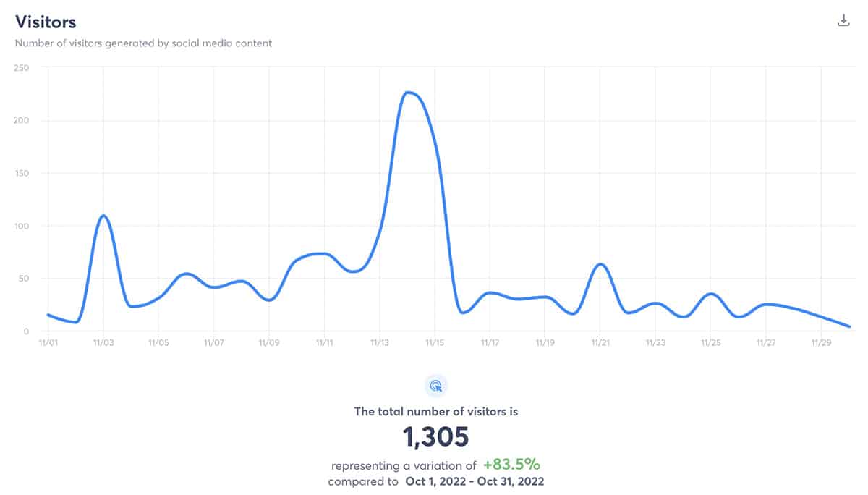Click the 11/09 x-axis date label
Image resolution: width=868 pixels, height=495 pixels.
pos(268,342)
